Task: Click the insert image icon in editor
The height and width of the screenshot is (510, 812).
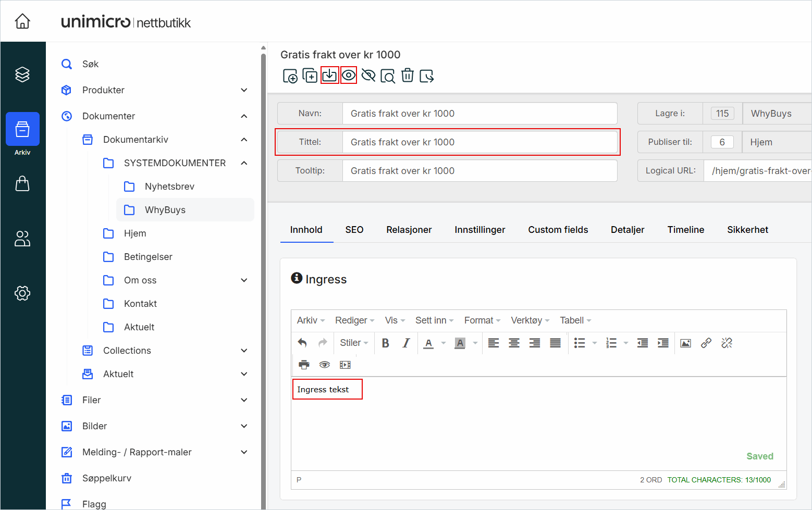Action: pos(685,343)
